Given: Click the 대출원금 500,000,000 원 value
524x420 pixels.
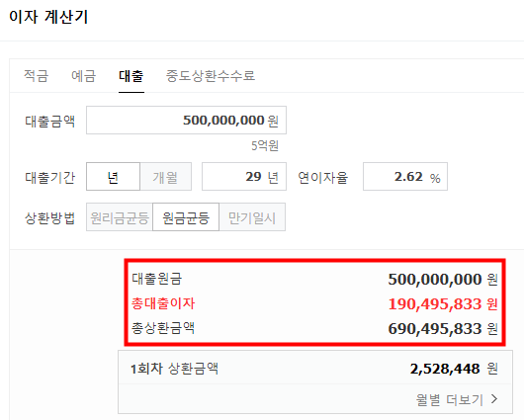Looking at the screenshot, I should click(443, 280).
